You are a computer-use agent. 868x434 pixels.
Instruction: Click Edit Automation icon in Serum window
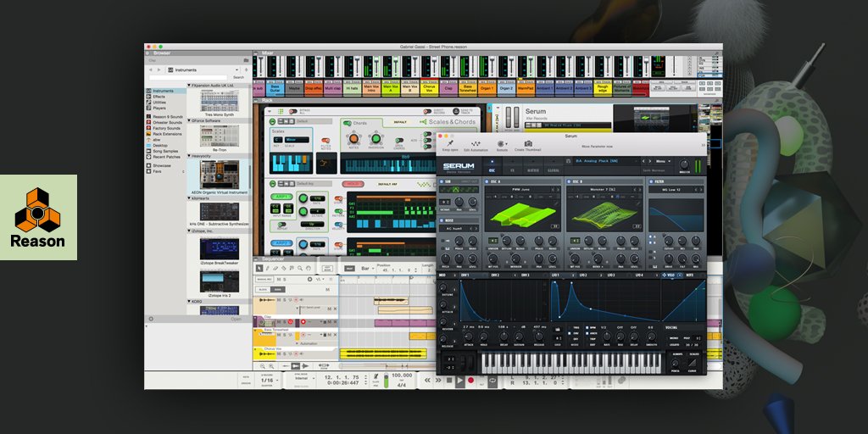click(476, 143)
